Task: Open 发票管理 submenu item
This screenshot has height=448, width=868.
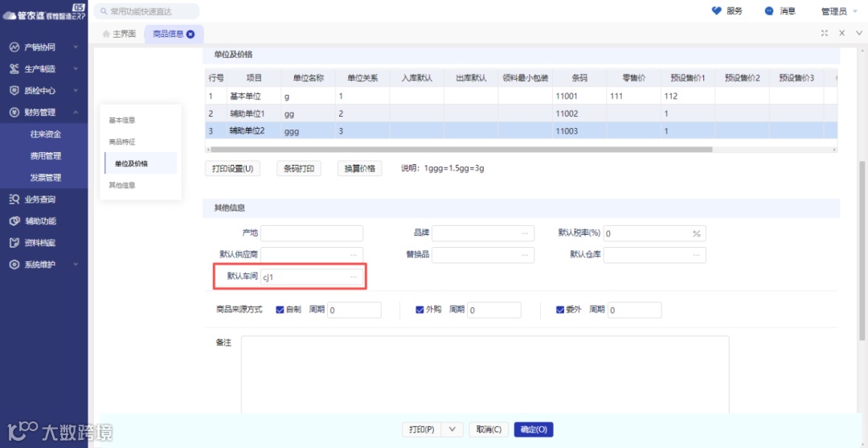Action: (45, 178)
